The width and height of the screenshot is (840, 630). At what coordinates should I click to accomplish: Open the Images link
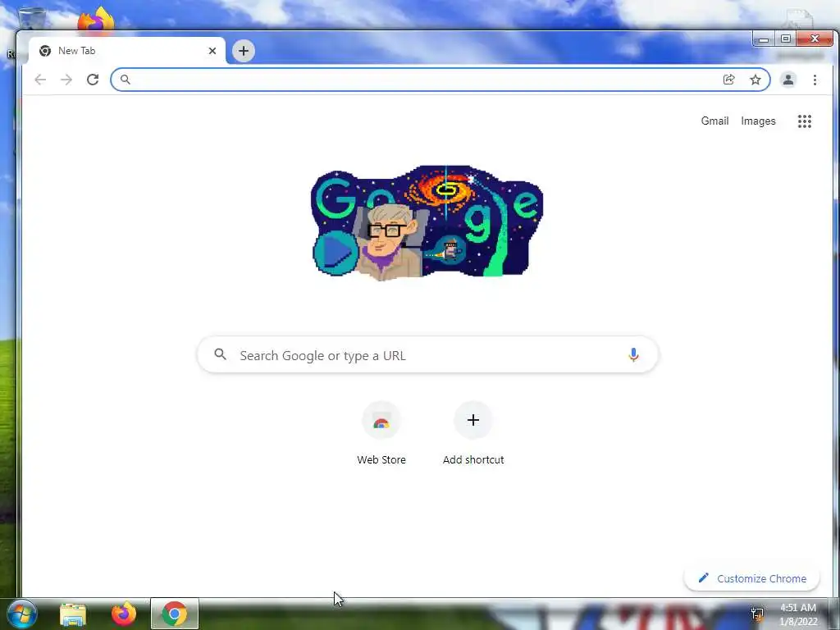click(x=758, y=121)
